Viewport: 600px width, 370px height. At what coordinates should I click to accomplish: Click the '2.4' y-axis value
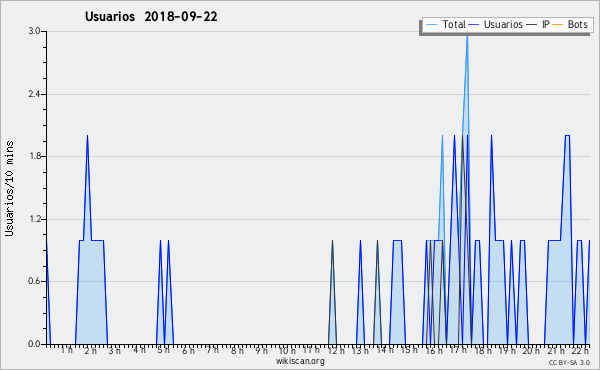[x=34, y=94]
